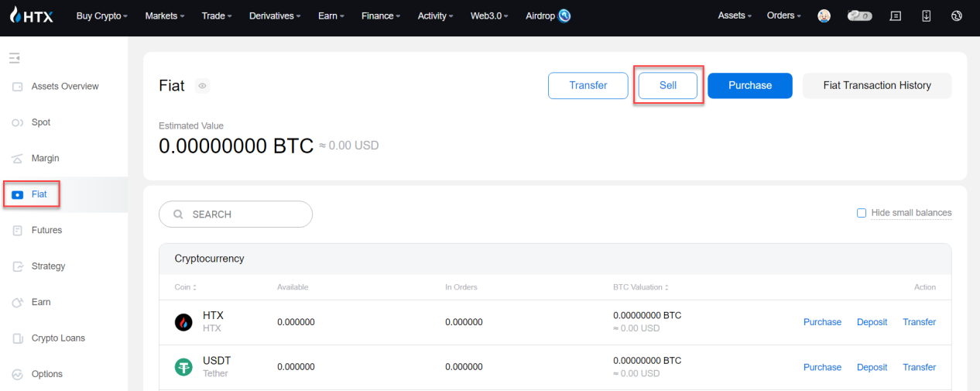Click the Strategy sidebar icon

[17, 266]
